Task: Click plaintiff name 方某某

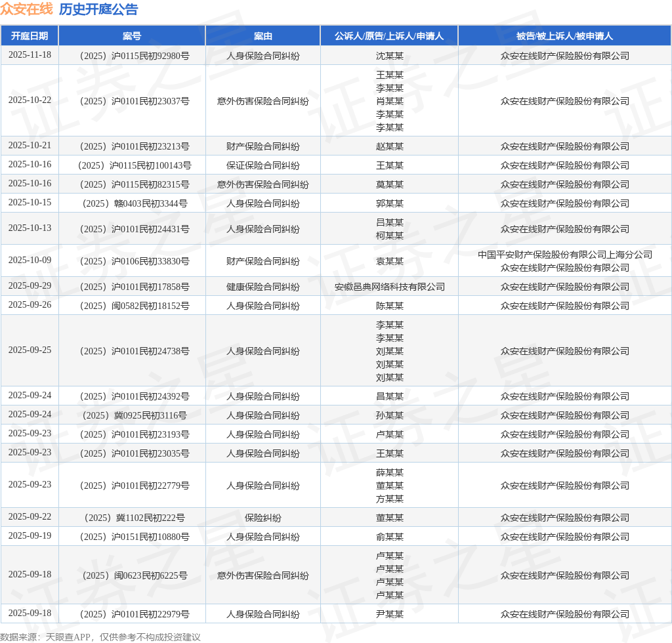Action: [x=390, y=499]
